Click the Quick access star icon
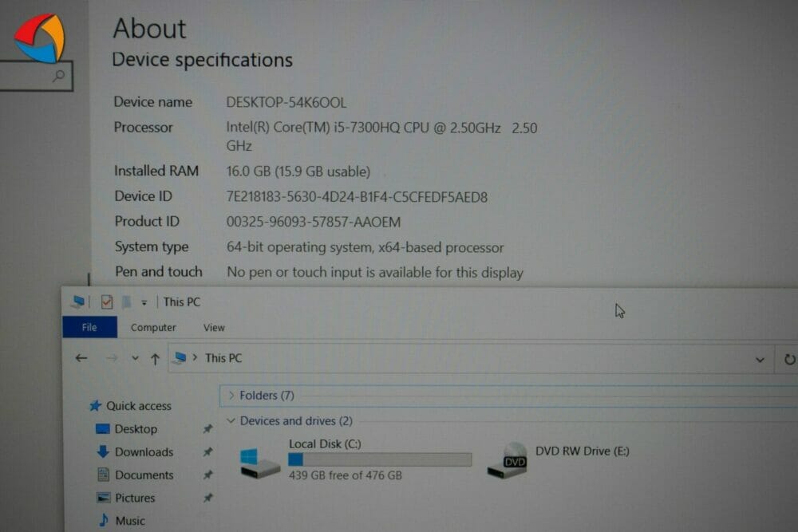 pos(95,405)
